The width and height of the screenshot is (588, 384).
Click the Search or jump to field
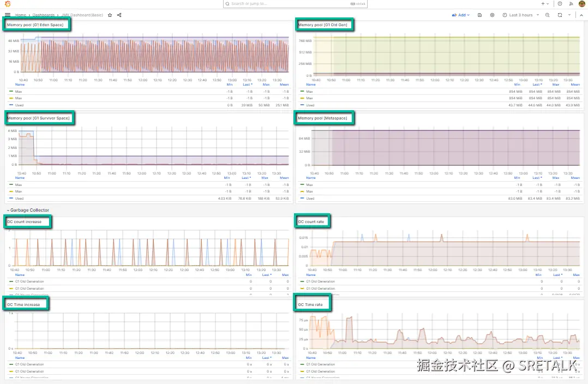(x=295, y=4)
